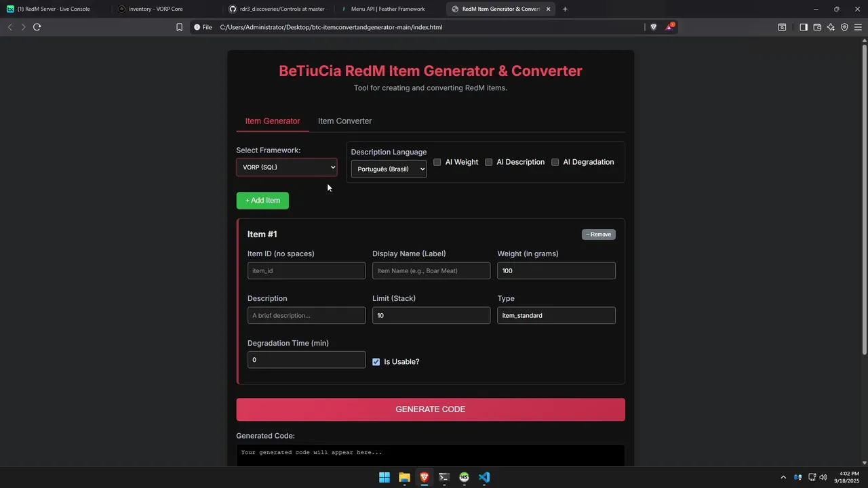Open Brave Wallet icon
The width and height of the screenshot is (868, 488).
(817, 27)
